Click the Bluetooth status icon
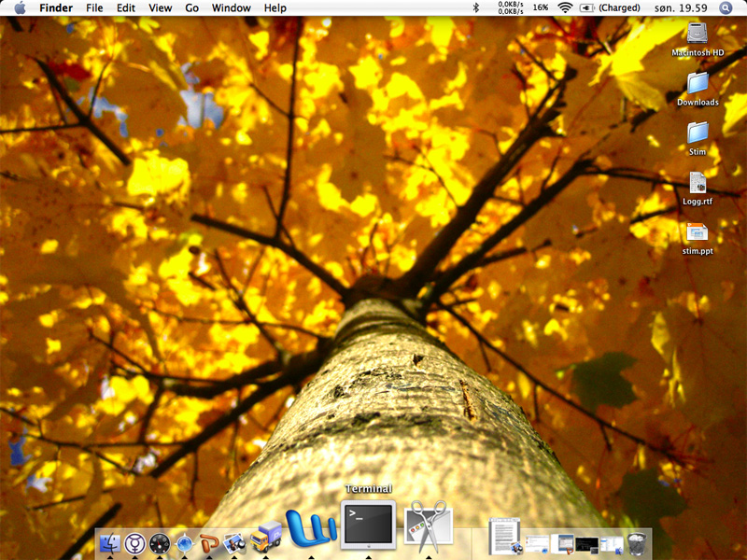747x560 pixels. pyautogui.click(x=476, y=7)
